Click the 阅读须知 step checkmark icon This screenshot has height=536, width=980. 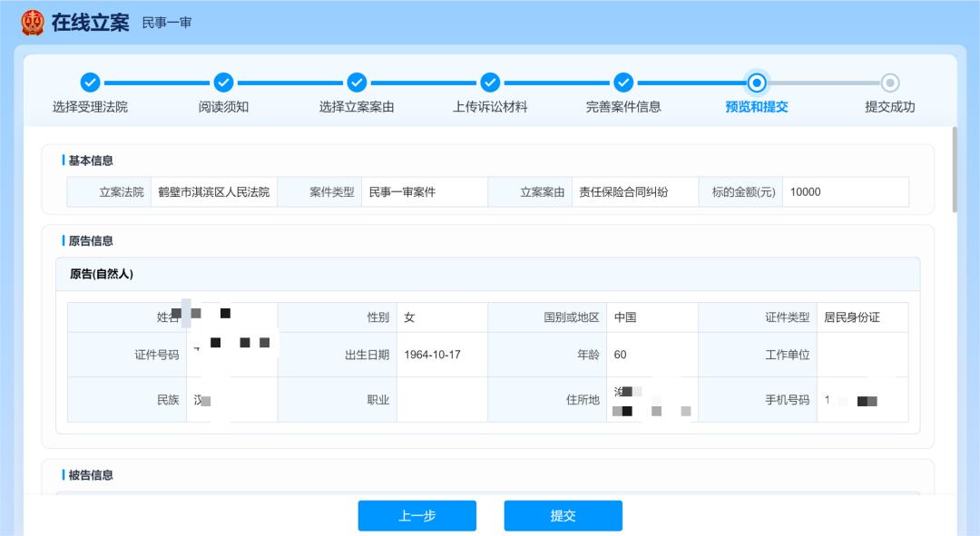pos(223,83)
